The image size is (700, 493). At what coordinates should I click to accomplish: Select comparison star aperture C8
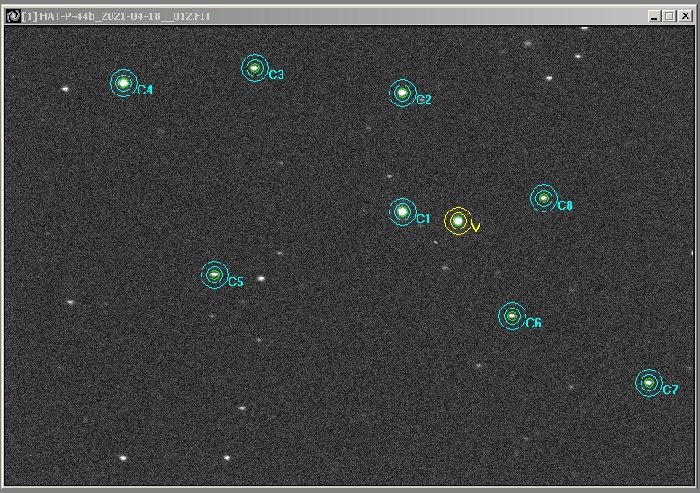(544, 198)
